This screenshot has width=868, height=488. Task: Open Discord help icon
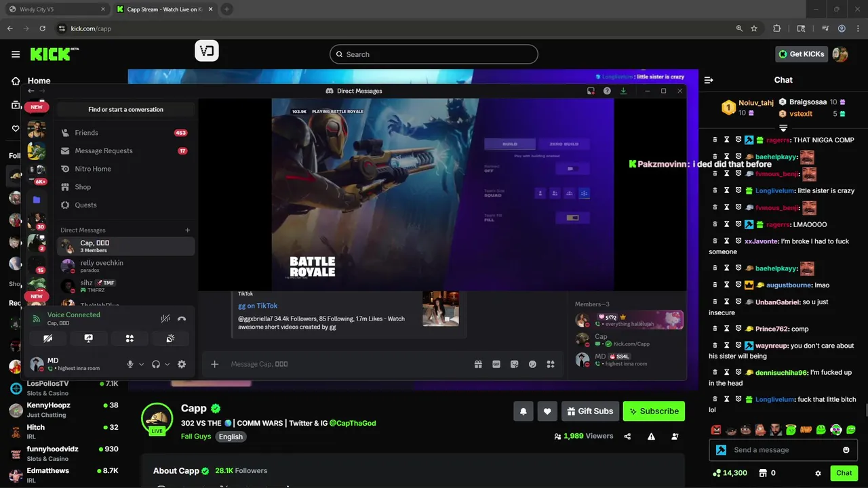pyautogui.click(x=607, y=91)
